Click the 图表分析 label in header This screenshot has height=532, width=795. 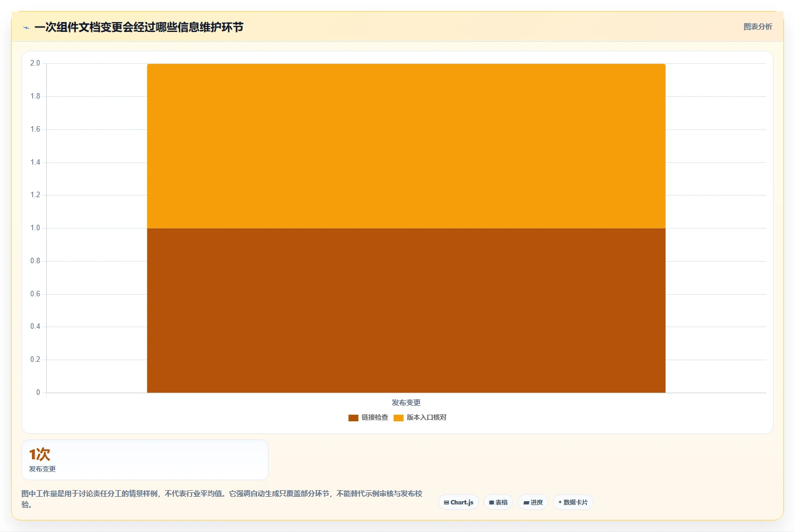[758, 26]
